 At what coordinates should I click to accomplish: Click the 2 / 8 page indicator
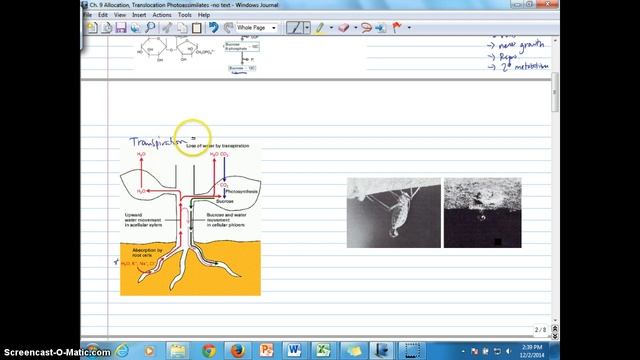pyautogui.click(x=541, y=330)
